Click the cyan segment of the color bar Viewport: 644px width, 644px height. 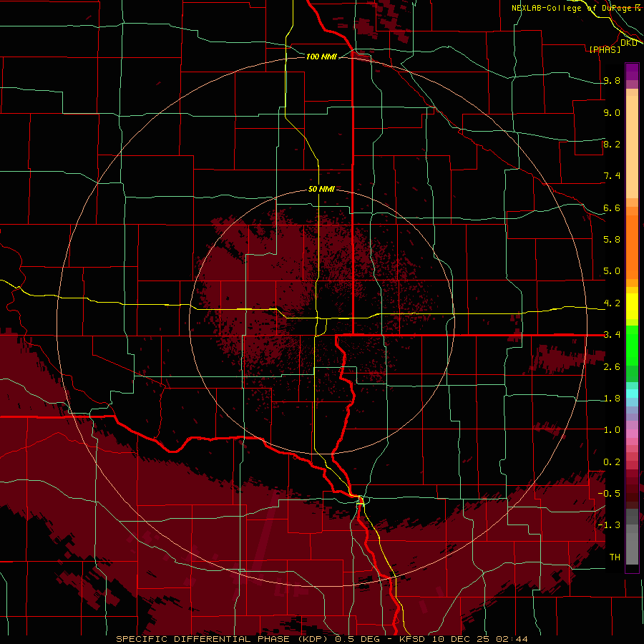click(632, 394)
